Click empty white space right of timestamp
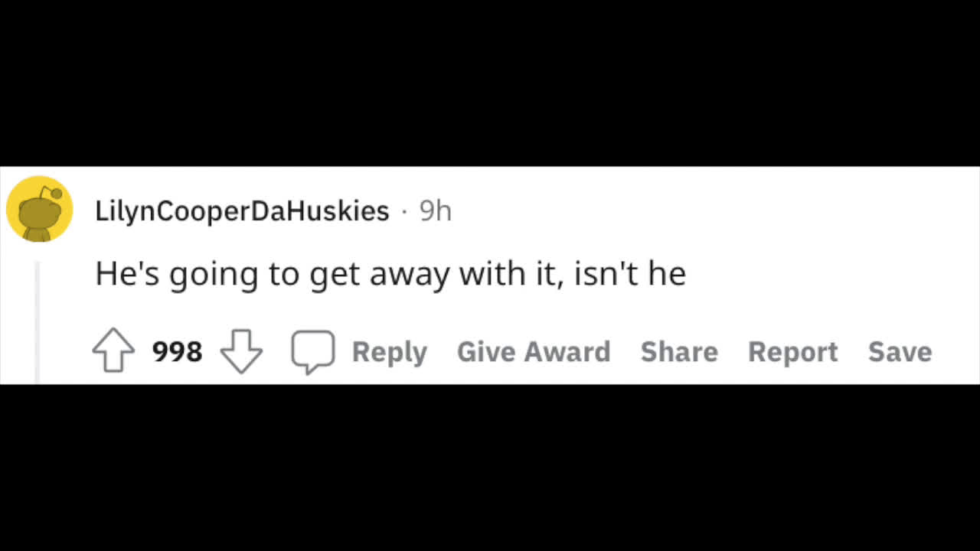Viewport: 980px width, 551px height. pyautogui.click(x=689, y=210)
